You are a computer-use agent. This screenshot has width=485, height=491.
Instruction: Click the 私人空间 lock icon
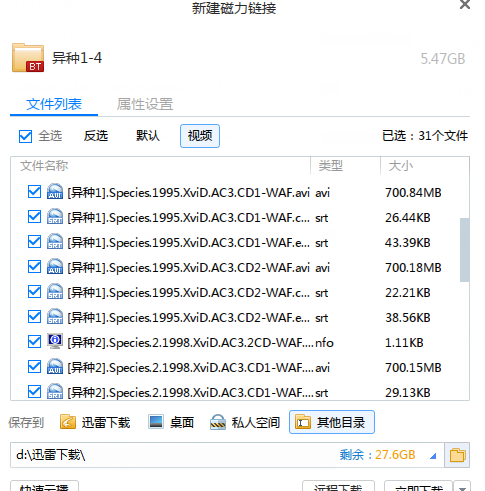(218, 422)
